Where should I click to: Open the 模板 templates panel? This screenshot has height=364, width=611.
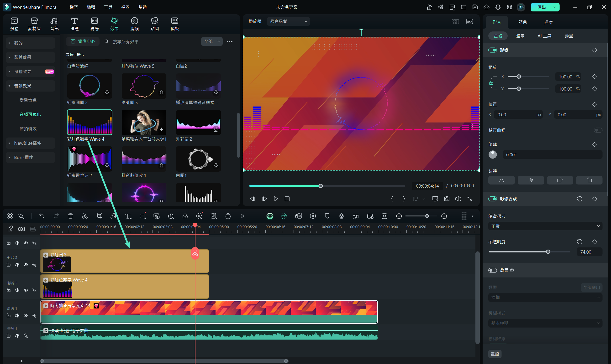pos(175,24)
